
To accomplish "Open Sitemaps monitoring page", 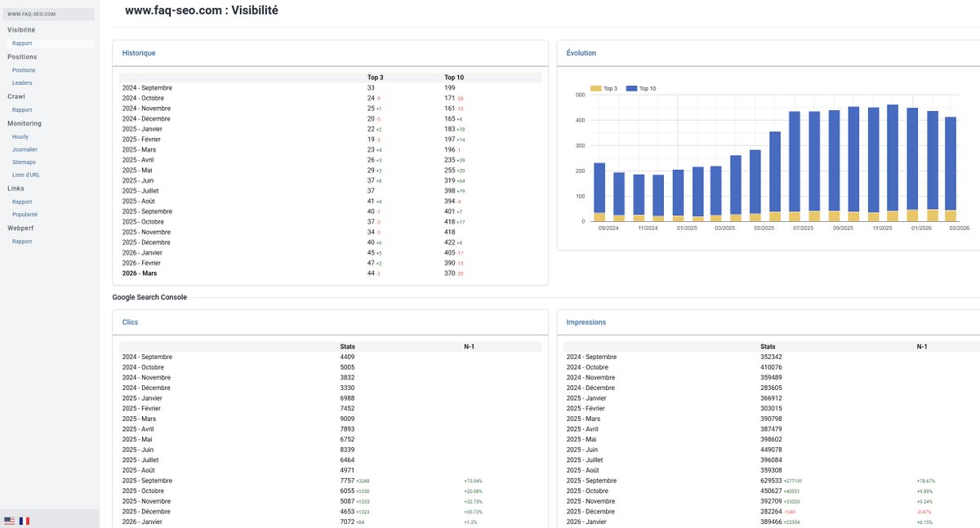I will coord(24,162).
